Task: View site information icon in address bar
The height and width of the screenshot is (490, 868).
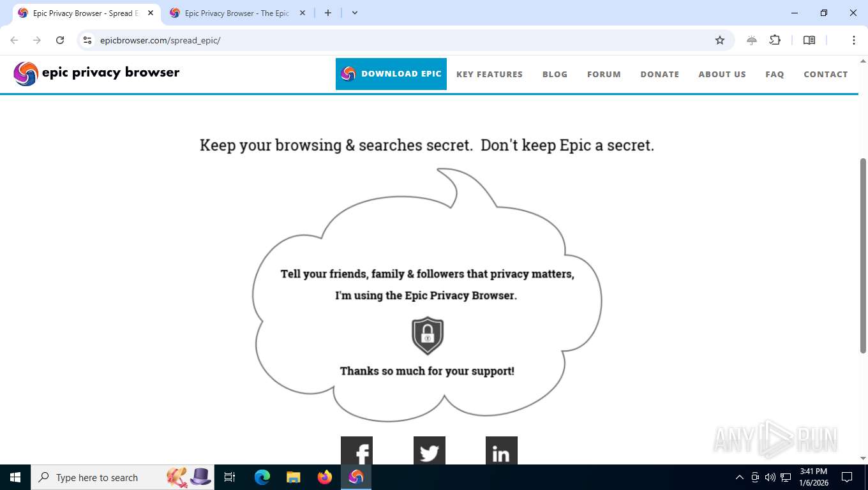Action: tap(88, 40)
